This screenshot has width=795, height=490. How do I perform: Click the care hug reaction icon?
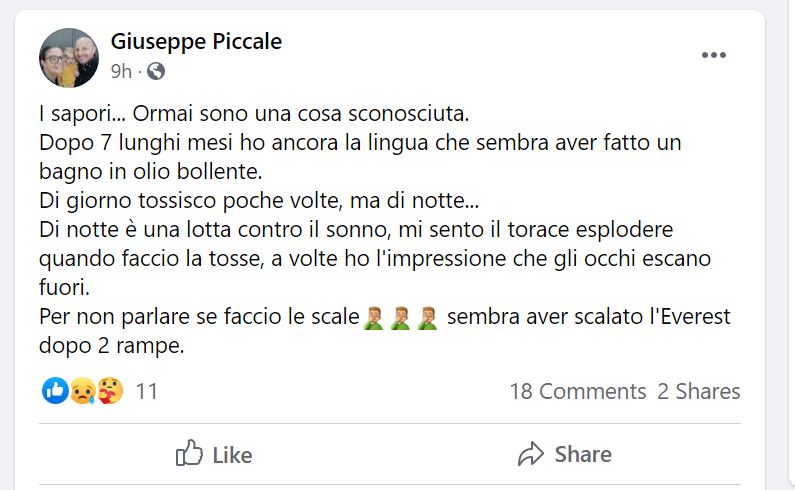pyautogui.click(x=108, y=390)
